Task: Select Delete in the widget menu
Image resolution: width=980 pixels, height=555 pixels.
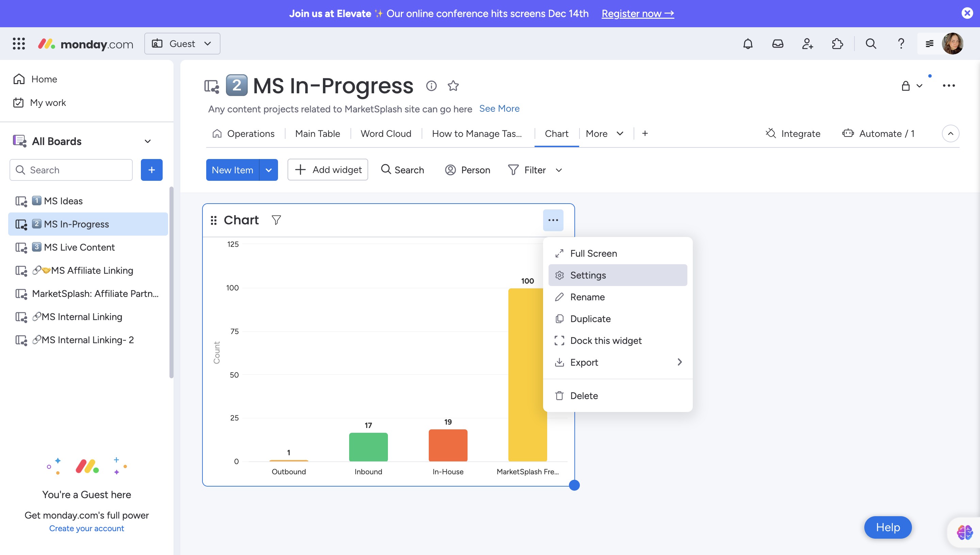Action: pyautogui.click(x=617, y=396)
